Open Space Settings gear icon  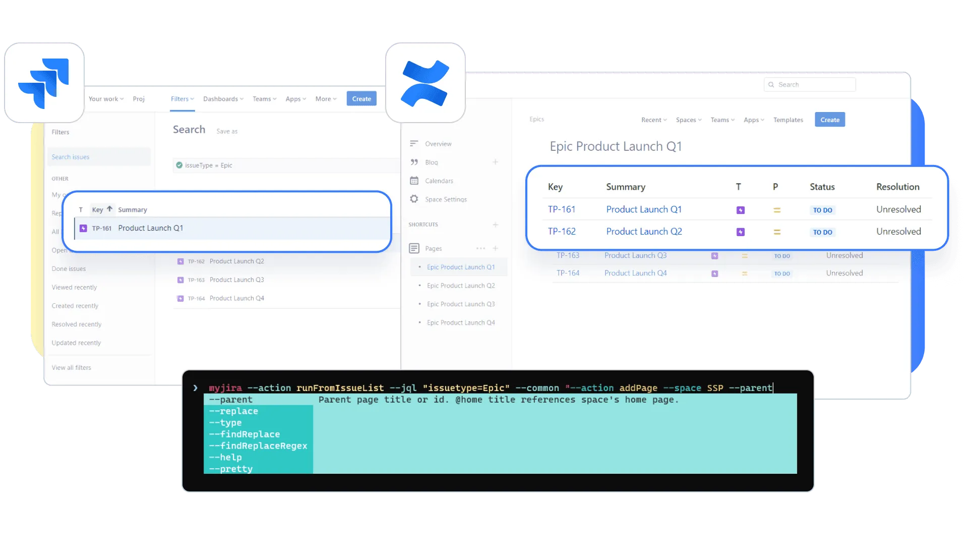pyautogui.click(x=414, y=199)
